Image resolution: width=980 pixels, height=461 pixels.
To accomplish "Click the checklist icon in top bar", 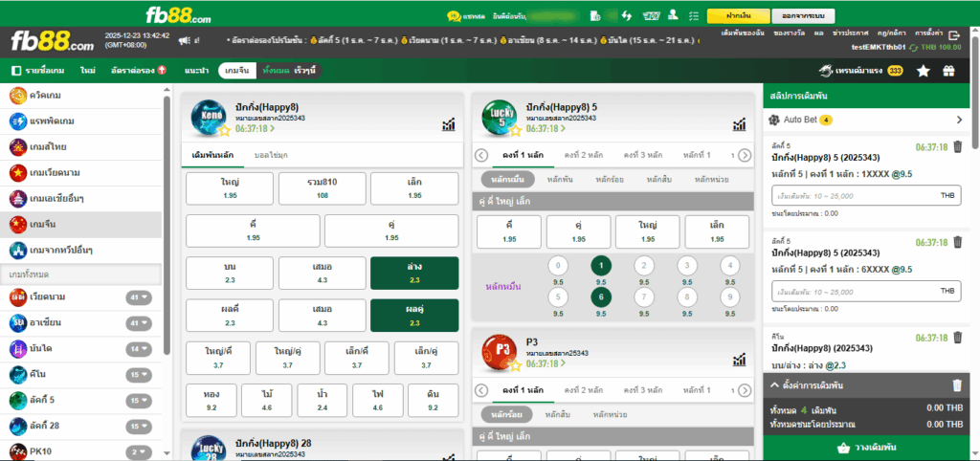I will pos(693,15).
